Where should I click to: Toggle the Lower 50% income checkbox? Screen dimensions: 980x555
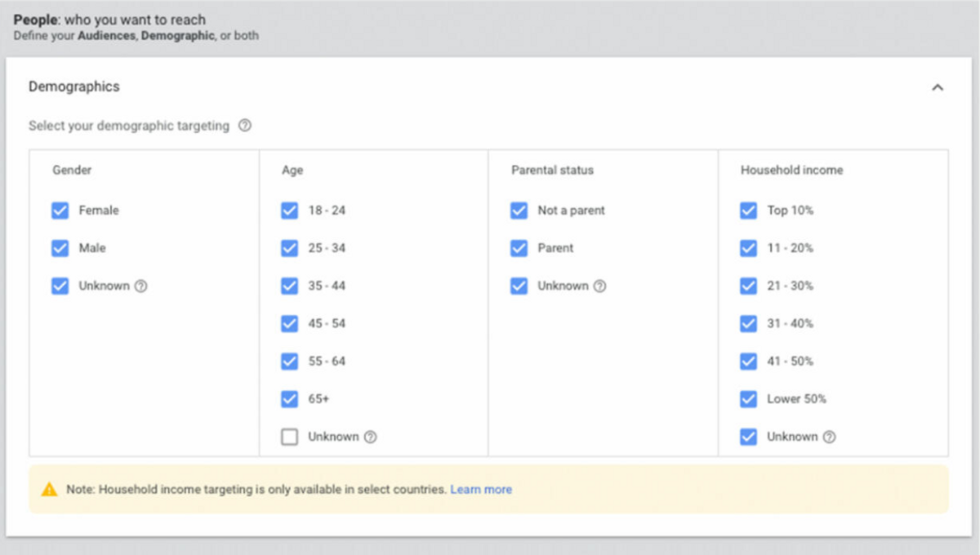[x=748, y=399]
